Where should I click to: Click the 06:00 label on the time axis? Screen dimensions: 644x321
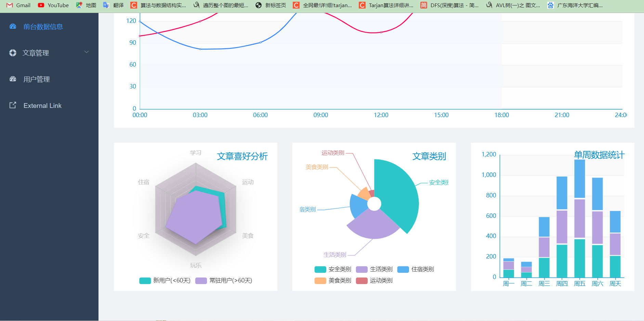[260, 115]
